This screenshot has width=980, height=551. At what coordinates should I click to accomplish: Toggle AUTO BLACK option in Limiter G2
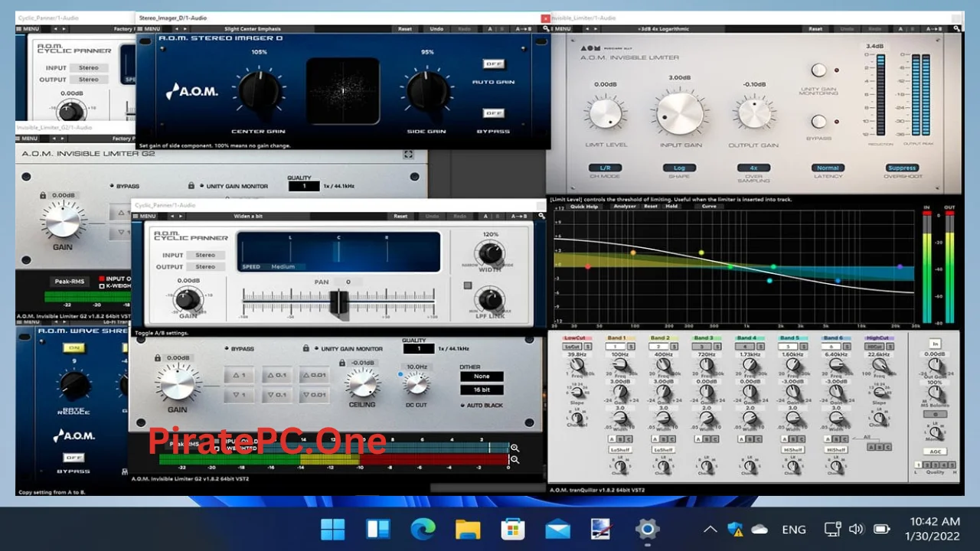pyautogui.click(x=482, y=405)
